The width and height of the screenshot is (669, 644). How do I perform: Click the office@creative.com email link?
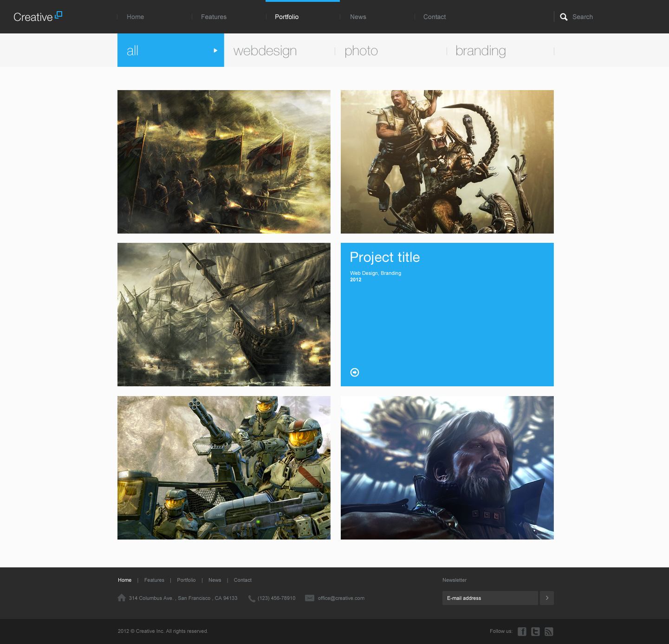click(341, 598)
